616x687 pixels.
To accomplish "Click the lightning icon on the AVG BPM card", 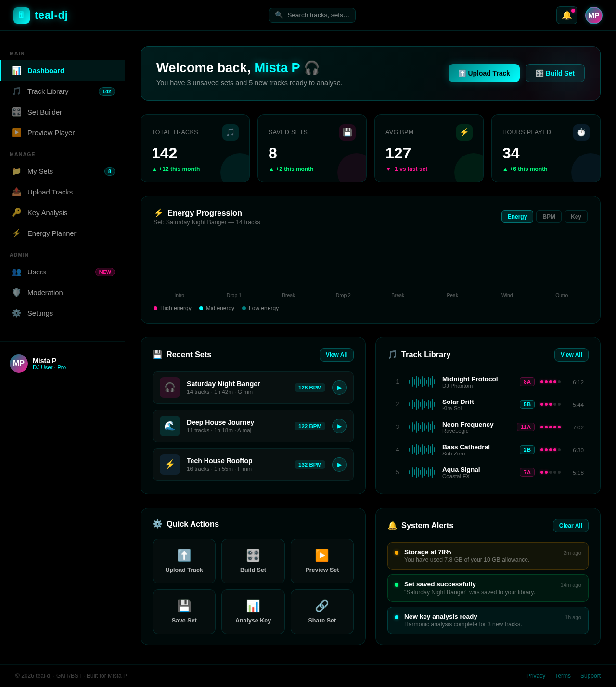I will coord(464,132).
